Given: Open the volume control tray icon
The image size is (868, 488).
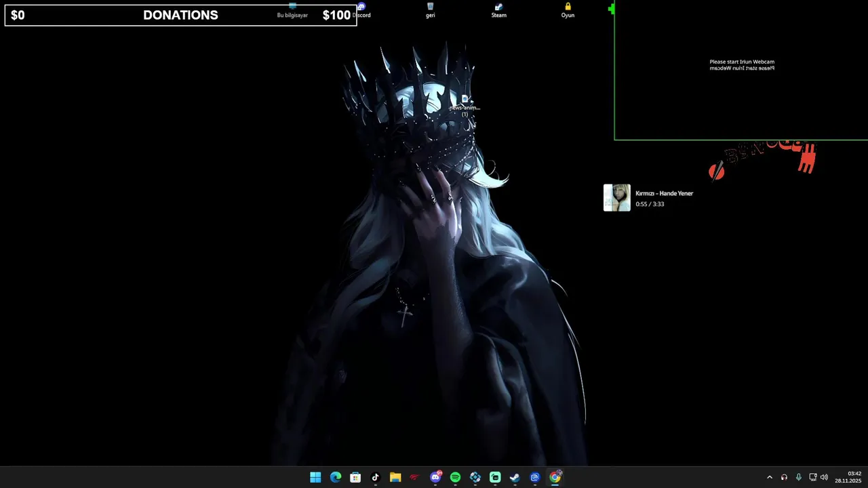Looking at the screenshot, I should pyautogui.click(x=824, y=477).
